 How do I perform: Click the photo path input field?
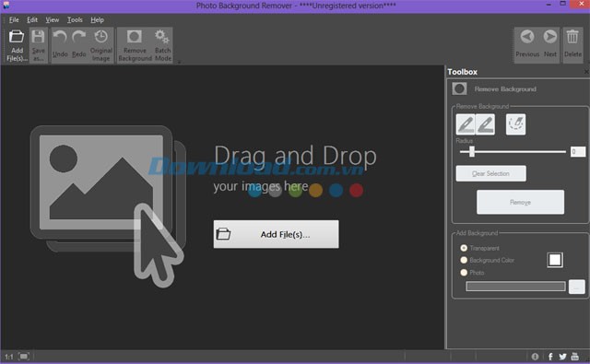tap(515, 287)
